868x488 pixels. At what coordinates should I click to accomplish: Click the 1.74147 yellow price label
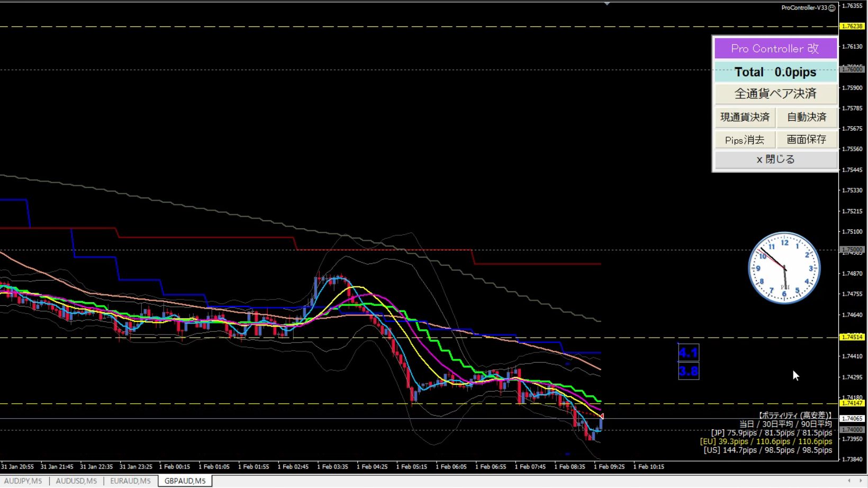[x=852, y=403]
